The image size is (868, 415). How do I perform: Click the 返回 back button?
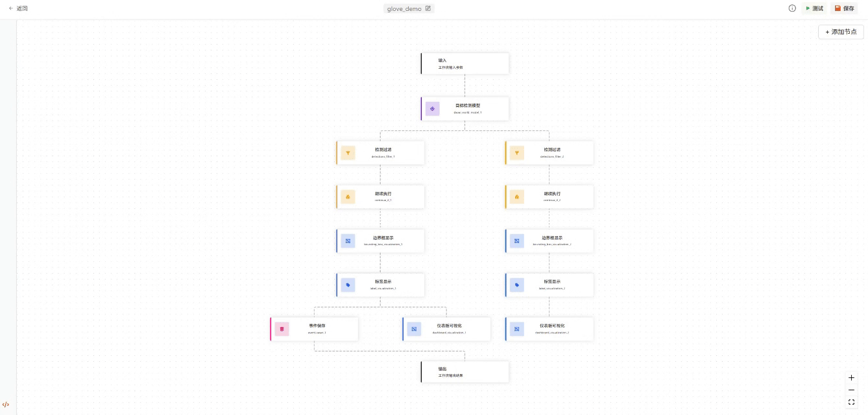(x=18, y=8)
